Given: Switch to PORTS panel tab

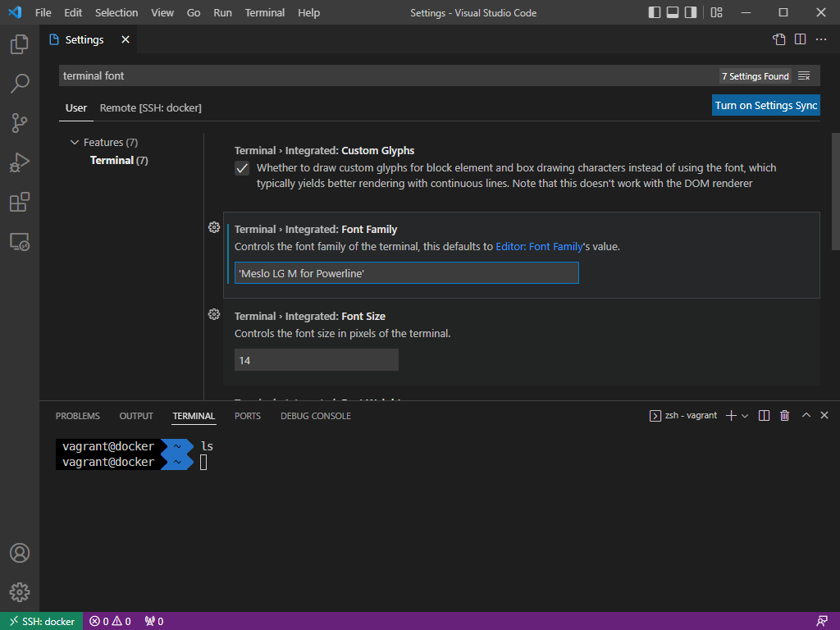Looking at the screenshot, I should coord(248,416).
